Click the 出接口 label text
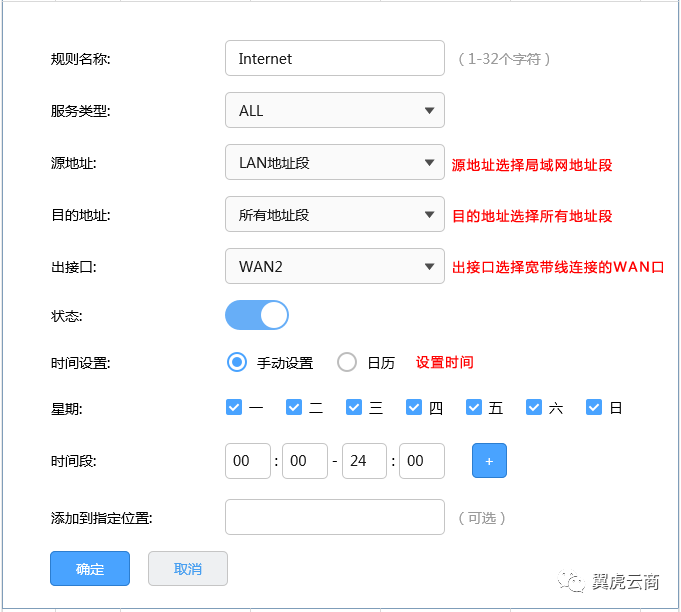681x612 pixels. pyautogui.click(x=73, y=267)
